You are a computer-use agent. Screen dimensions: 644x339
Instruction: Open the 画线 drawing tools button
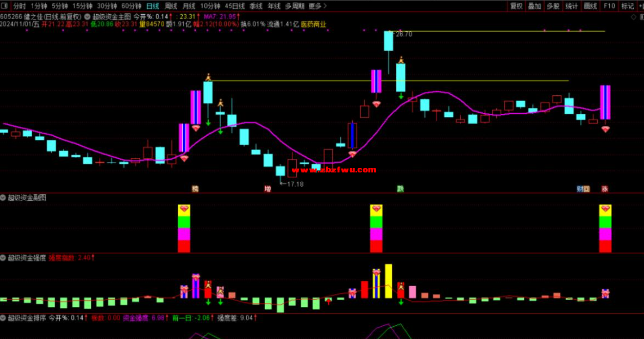point(590,6)
